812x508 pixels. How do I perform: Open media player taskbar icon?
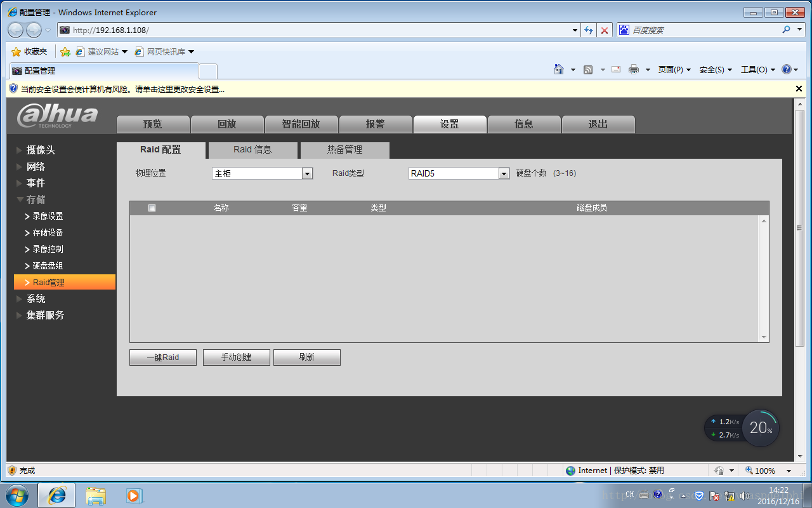(133, 495)
